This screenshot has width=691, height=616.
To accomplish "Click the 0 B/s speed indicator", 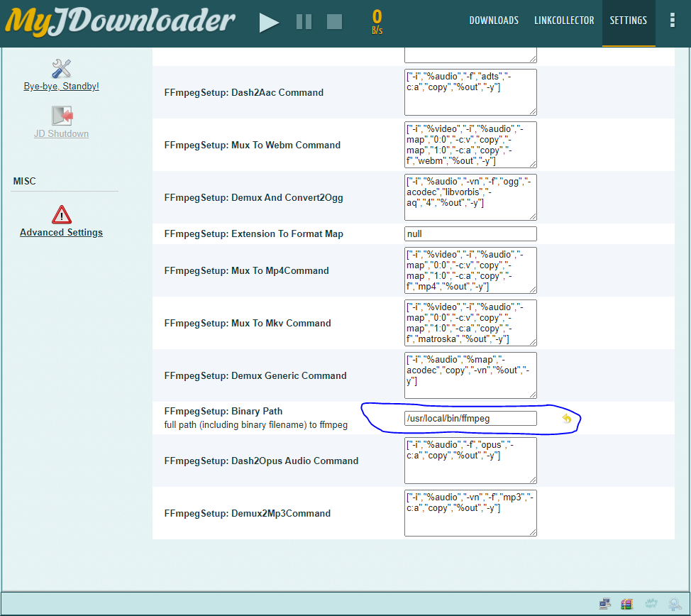I will (x=377, y=21).
